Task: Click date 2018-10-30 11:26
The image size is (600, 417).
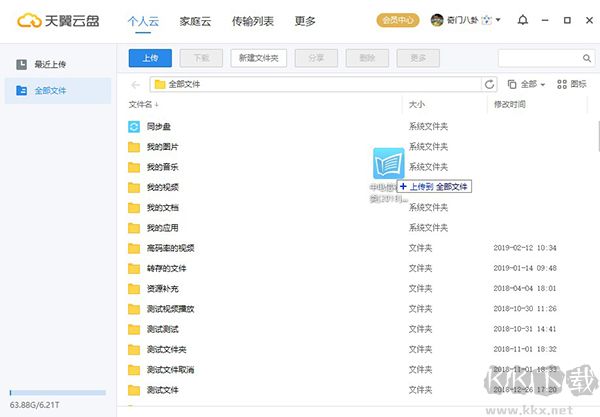Action: pos(525,309)
